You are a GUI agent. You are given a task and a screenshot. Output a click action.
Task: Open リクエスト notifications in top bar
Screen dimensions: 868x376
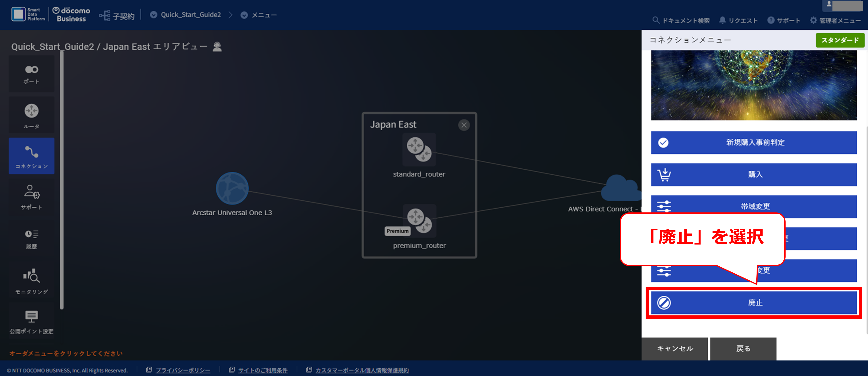click(738, 21)
